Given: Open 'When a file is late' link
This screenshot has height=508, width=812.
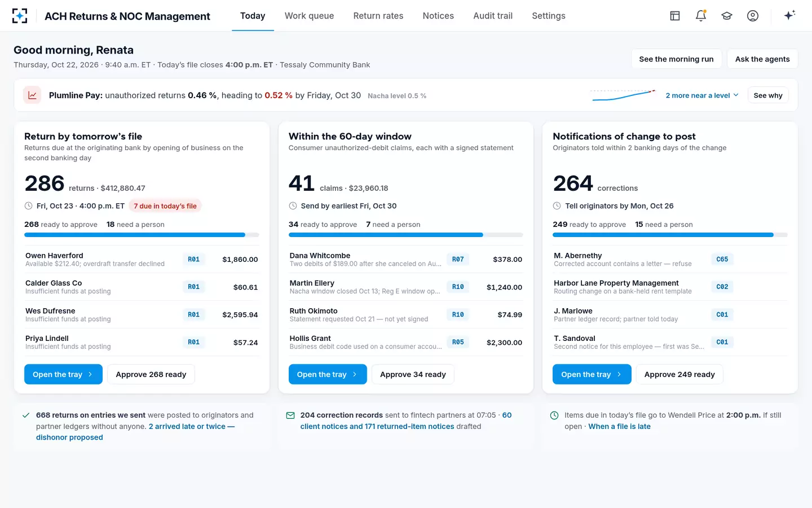Looking at the screenshot, I should (619, 427).
